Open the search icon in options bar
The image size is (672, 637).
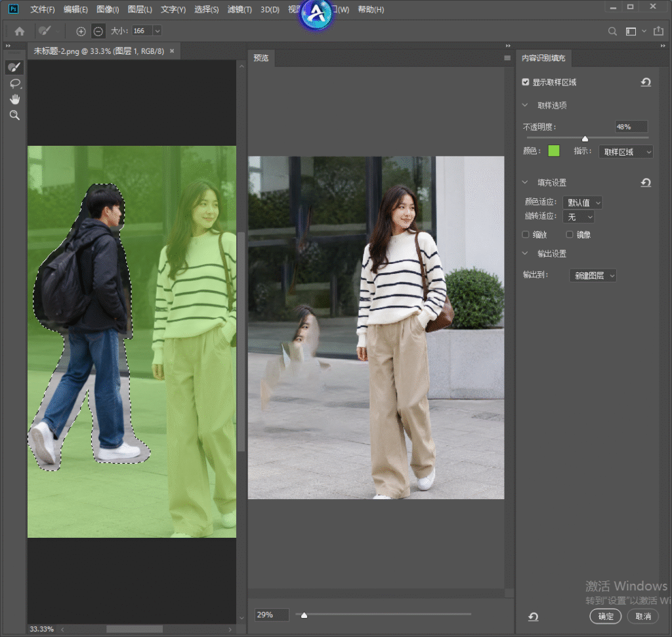(x=612, y=31)
